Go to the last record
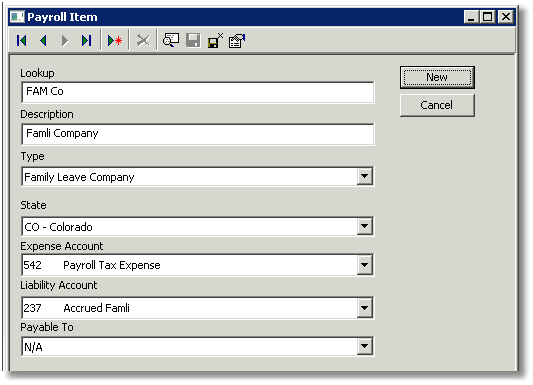533x385 pixels. [86, 41]
